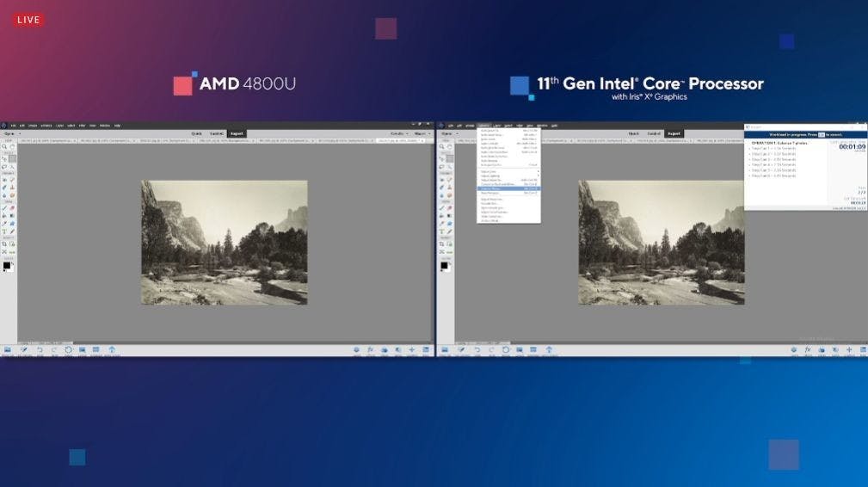Activate the Red Eye tool in the AMD window
Screen dimensions: 868x487
[4, 180]
